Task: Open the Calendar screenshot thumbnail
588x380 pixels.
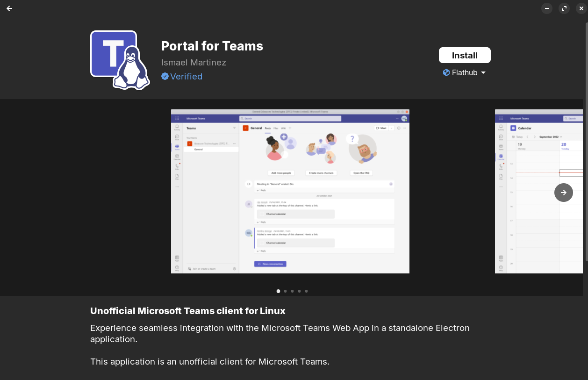Action: click(539, 191)
